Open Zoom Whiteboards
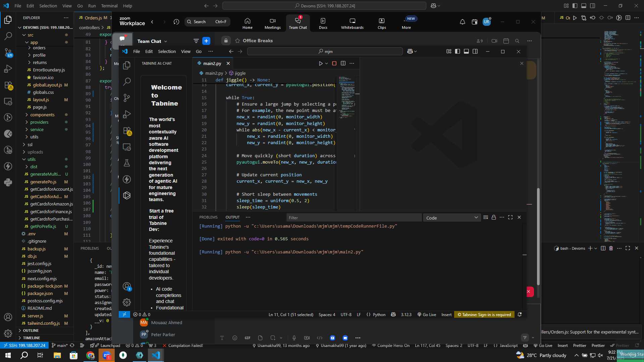The image size is (644, 362). point(352,23)
